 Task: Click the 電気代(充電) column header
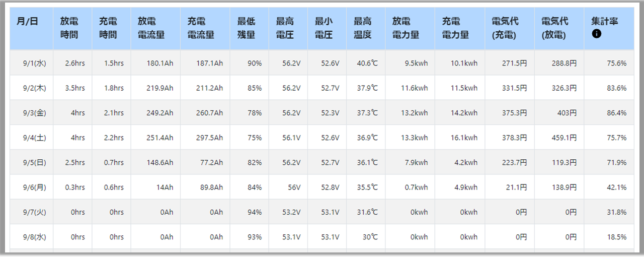tap(510, 28)
